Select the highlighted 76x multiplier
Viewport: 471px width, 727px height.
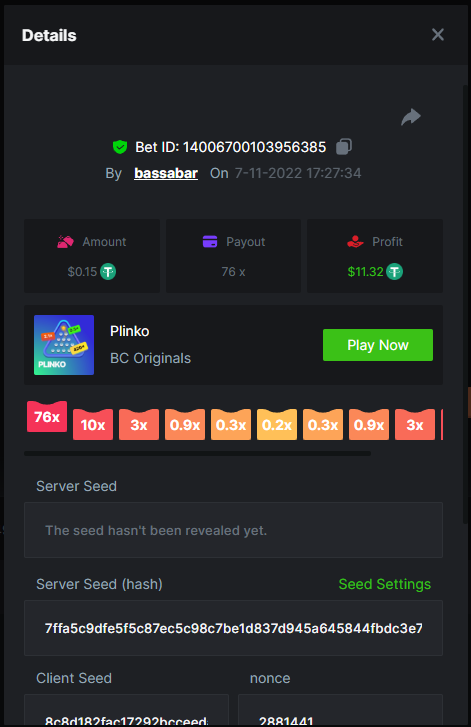pos(47,416)
